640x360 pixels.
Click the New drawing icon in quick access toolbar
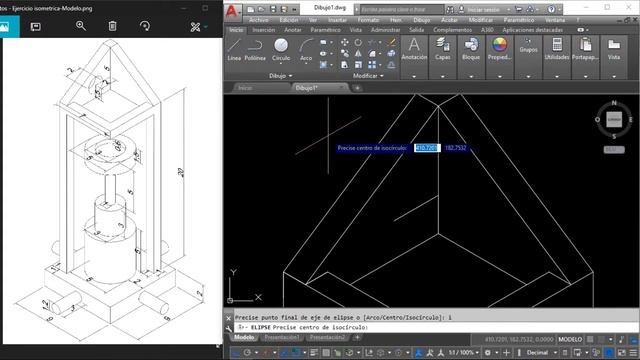(x=251, y=9)
